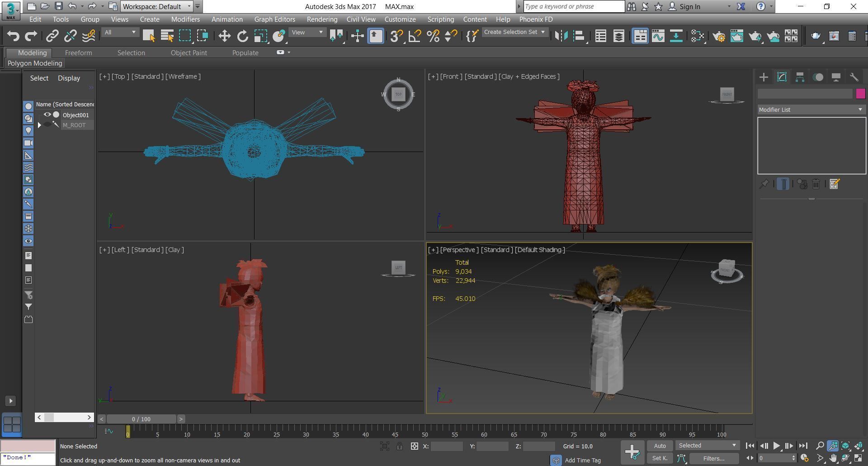This screenshot has width=868, height=466.
Task: Click Bind to Space Warp icon
Action: (x=89, y=36)
